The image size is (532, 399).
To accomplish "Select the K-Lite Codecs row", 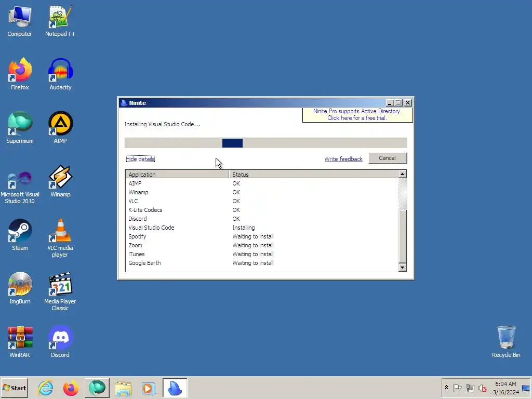I will click(261, 210).
